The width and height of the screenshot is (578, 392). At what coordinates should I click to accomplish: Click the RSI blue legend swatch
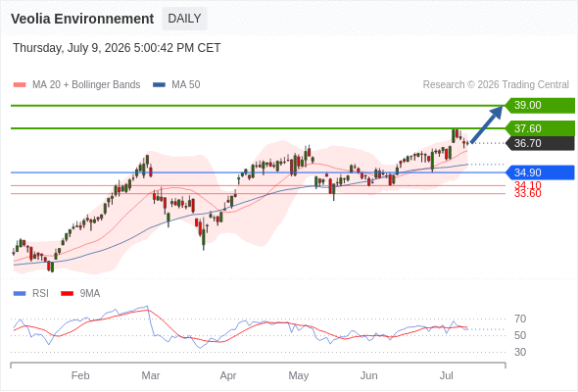(20, 294)
